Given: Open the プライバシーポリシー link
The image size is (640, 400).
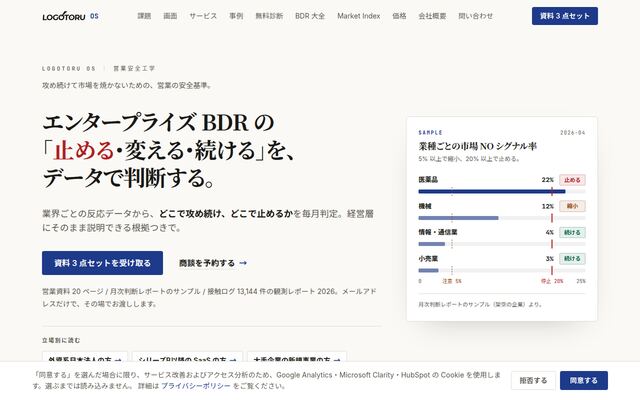Looking at the screenshot, I should (196, 386).
